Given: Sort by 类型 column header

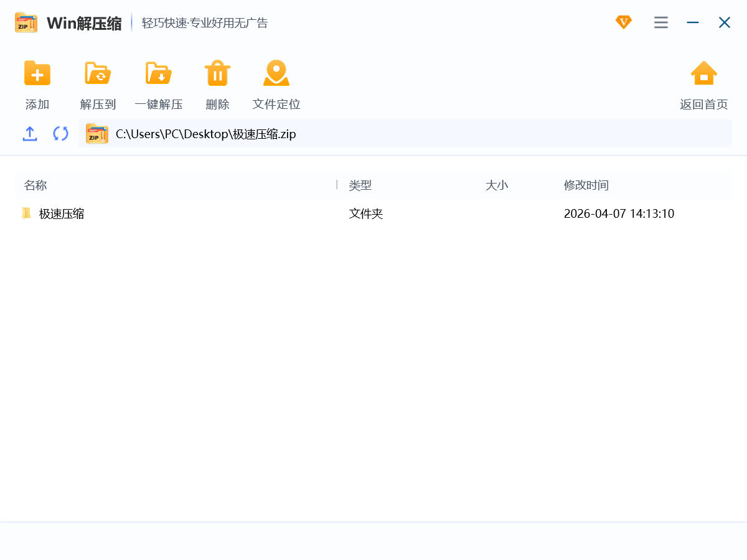Looking at the screenshot, I should pos(360,185).
